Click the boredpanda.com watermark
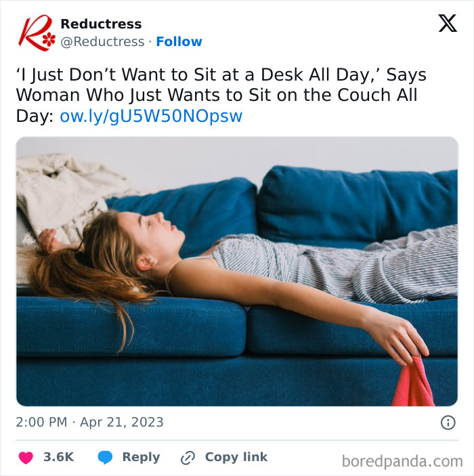The image size is (474, 476). [x=402, y=461]
